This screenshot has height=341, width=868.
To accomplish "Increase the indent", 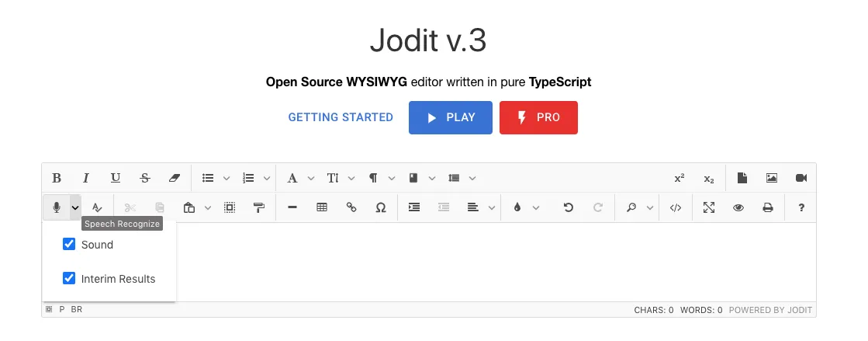I will pyautogui.click(x=414, y=207).
